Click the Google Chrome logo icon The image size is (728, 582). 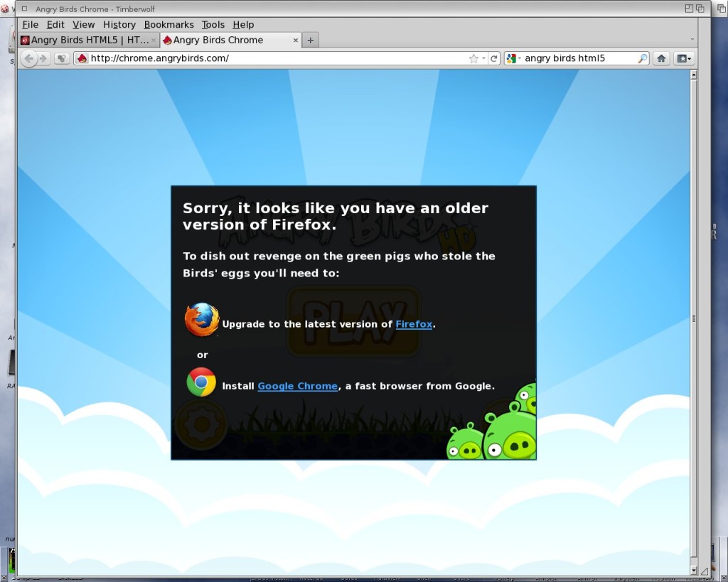click(x=201, y=382)
